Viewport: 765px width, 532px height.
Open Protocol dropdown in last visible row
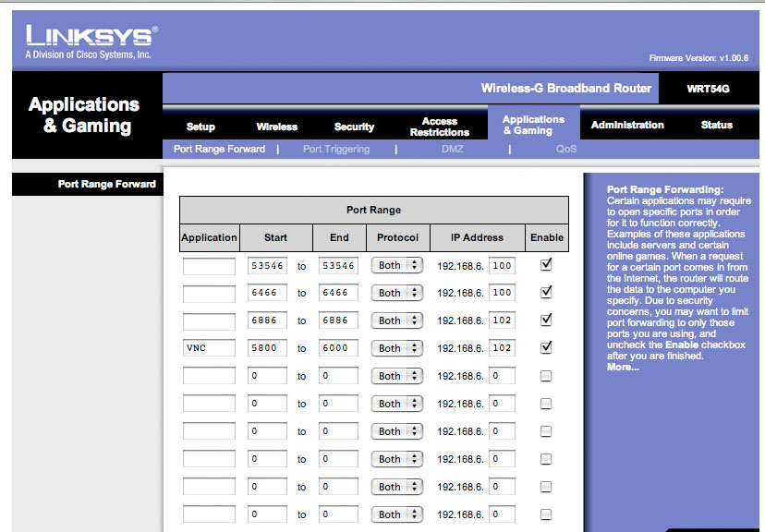click(397, 514)
